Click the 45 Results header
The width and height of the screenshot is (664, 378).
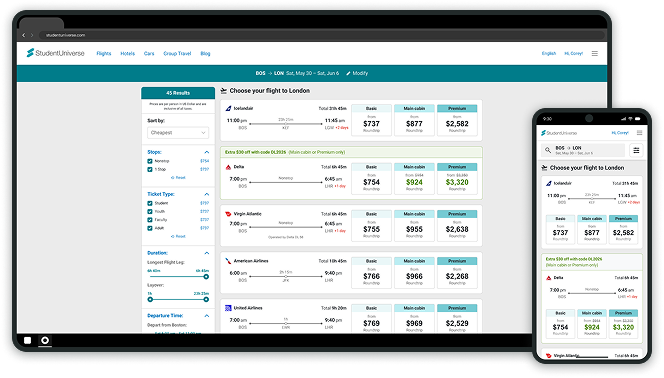coord(178,93)
